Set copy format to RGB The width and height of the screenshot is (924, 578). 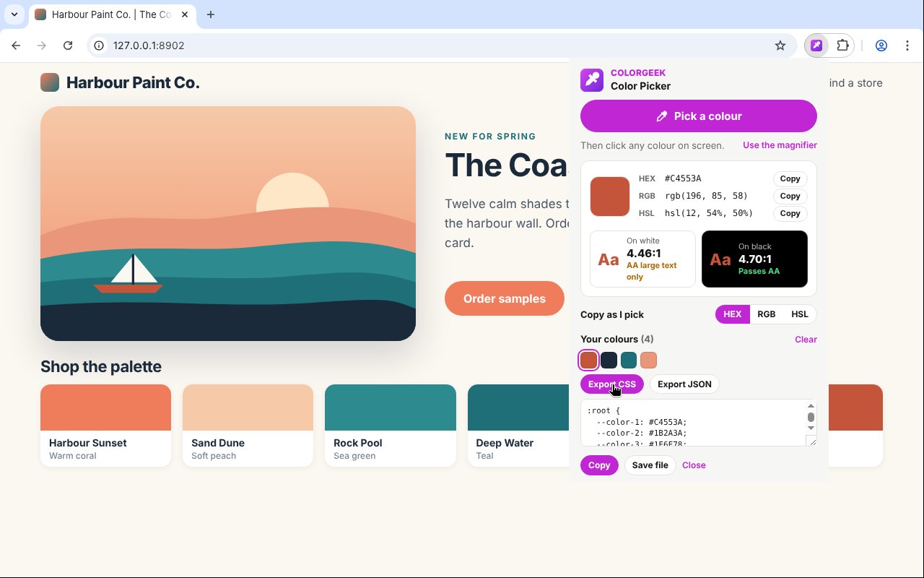pyautogui.click(x=766, y=314)
